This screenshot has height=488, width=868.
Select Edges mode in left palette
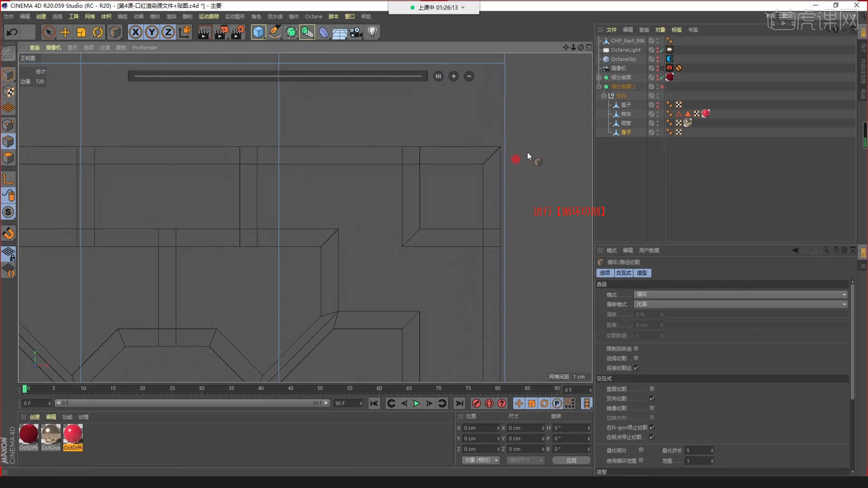8,141
